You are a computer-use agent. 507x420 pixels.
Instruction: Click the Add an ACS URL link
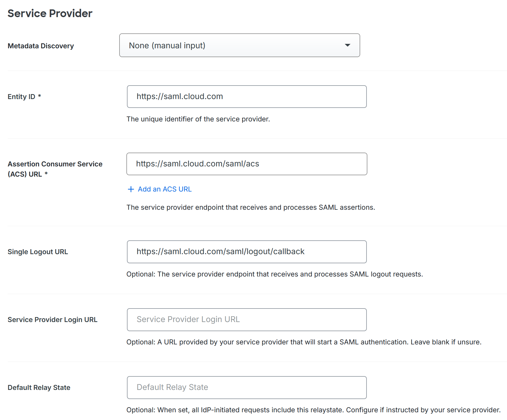click(165, 189)
